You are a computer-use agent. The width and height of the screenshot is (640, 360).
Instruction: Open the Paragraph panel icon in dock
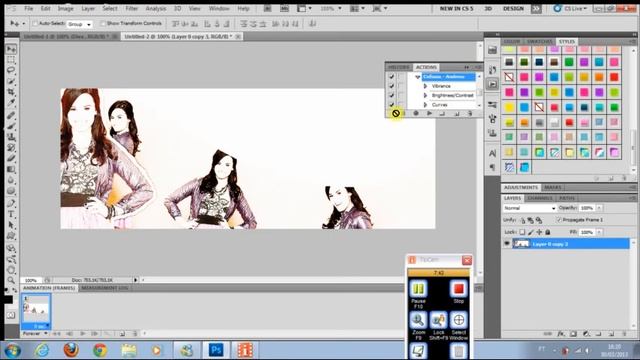click(x=493, y=167)
